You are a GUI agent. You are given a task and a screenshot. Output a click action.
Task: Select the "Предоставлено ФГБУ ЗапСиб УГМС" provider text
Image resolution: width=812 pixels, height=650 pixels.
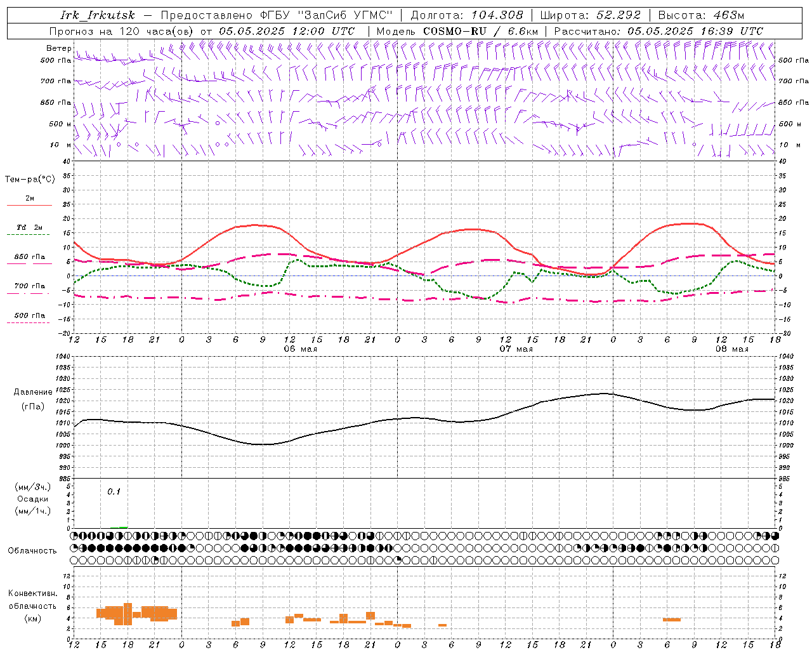[x=277, y=15]
